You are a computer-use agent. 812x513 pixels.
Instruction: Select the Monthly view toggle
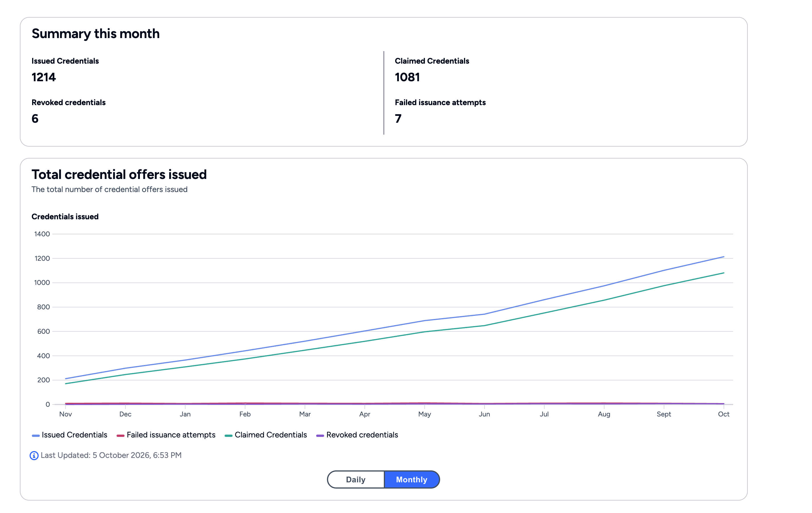[x=412, y=479]
